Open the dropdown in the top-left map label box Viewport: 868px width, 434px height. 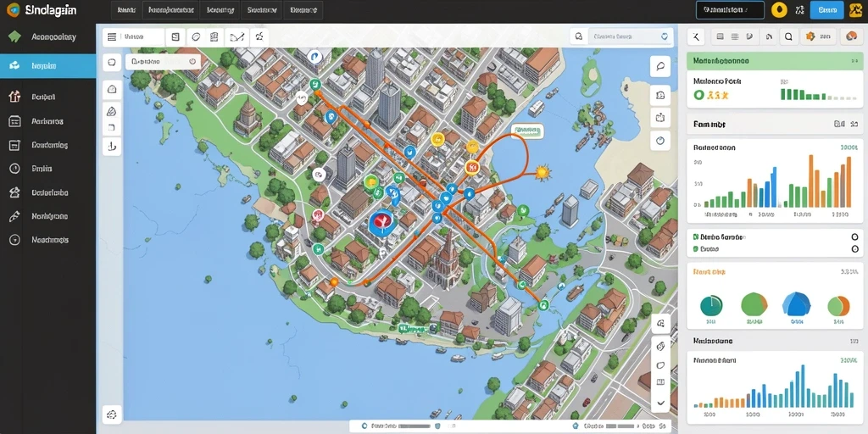pos(192,62)
